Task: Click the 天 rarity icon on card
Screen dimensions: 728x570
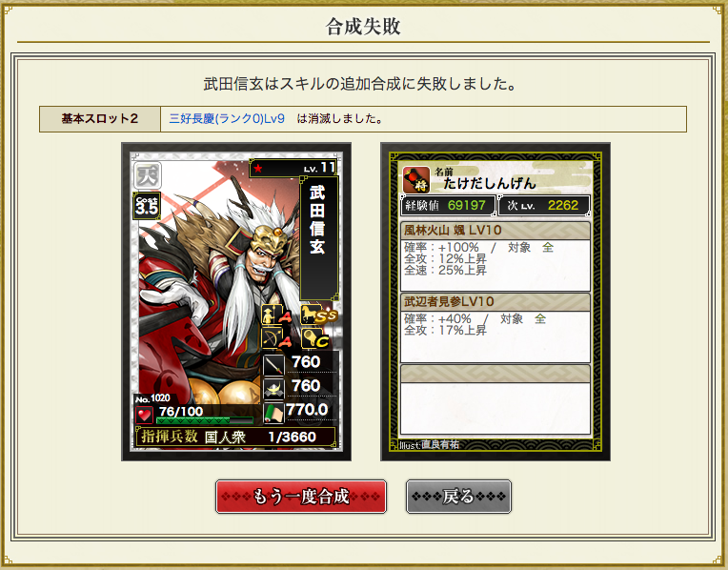Action: pyautogui.click(x=147, y=175)
